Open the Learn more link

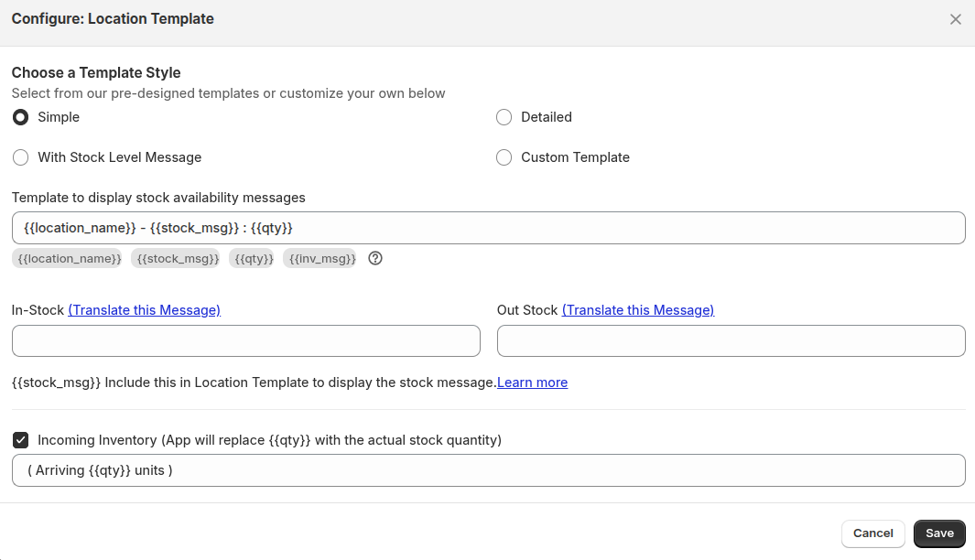(x=532, y=382)
